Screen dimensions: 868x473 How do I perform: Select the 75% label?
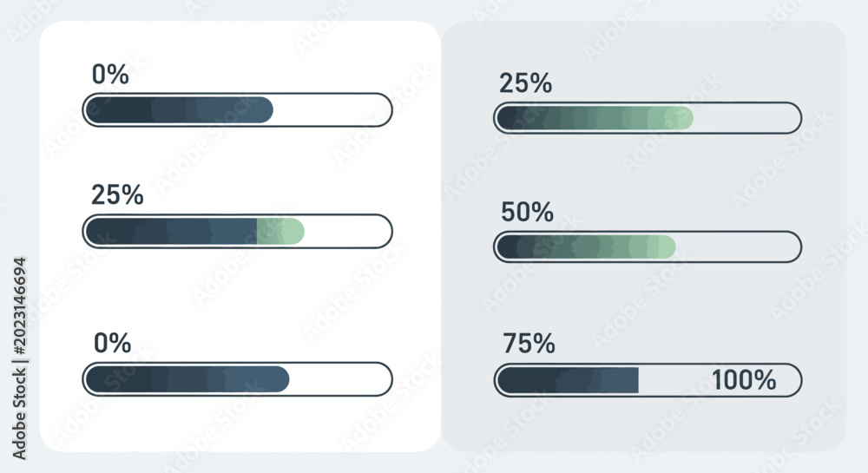(x=529, y=344)
